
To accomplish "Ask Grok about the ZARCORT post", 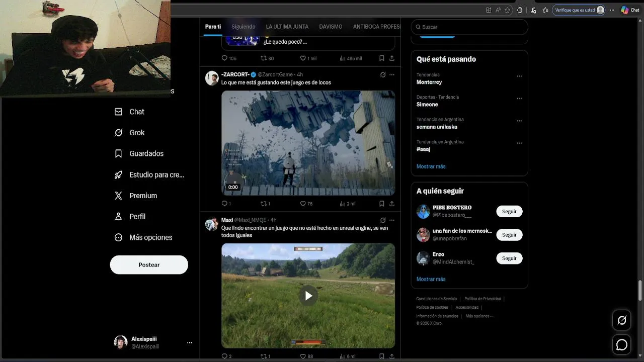I will pos(383,74).
